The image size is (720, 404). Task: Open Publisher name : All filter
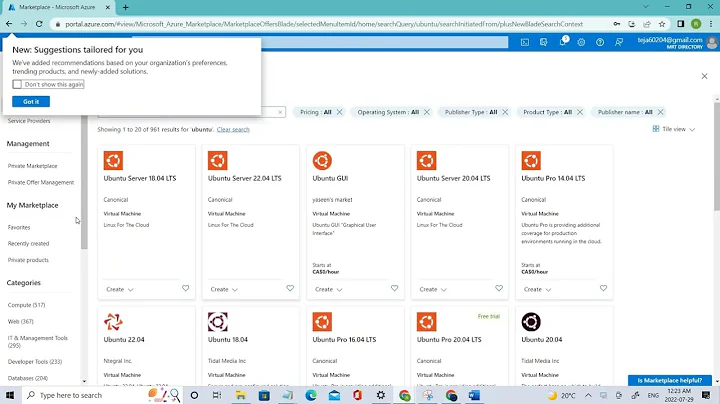click(625, 112)
